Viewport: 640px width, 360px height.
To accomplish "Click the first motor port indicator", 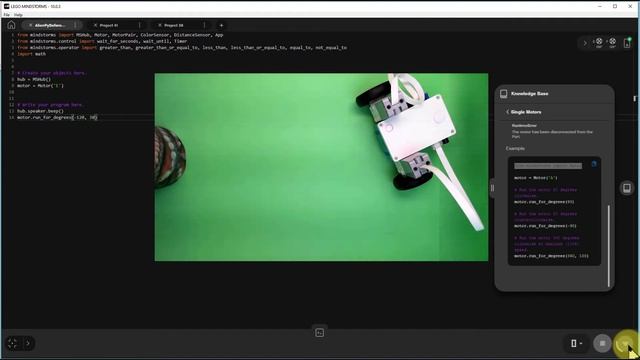I will (599, 42).
